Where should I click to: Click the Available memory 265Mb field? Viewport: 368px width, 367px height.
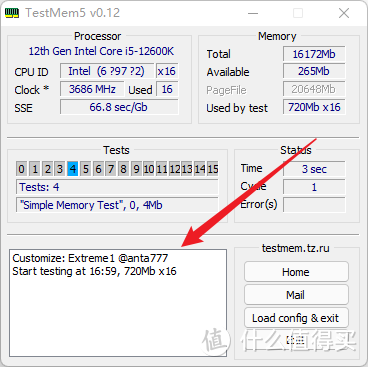coord(314,72)
